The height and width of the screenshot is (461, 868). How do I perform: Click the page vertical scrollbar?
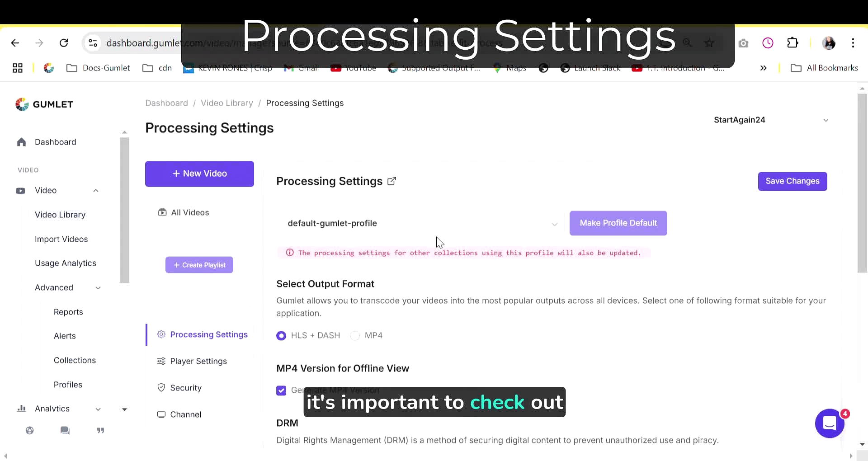862,183
